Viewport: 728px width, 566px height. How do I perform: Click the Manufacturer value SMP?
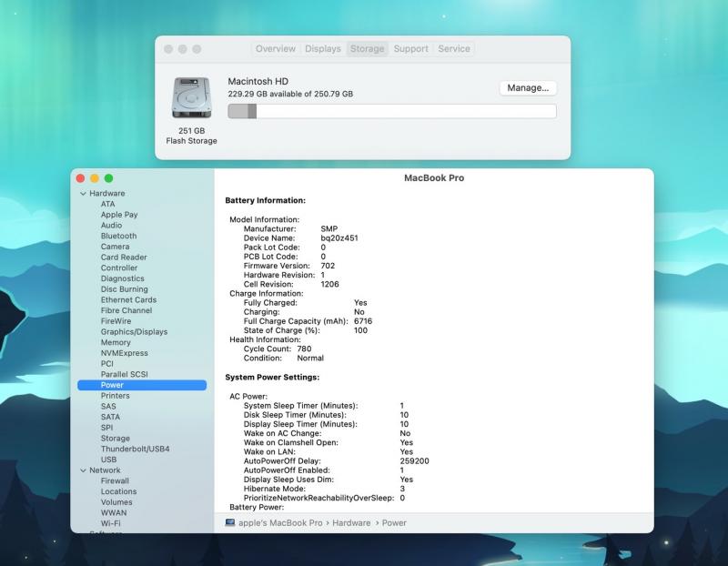tap(329, 229)
